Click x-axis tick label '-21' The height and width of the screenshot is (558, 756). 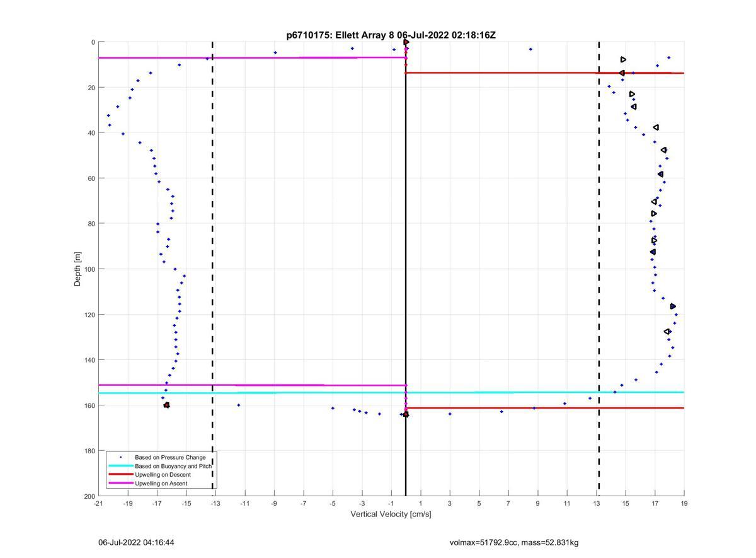[x=98, y=503]
